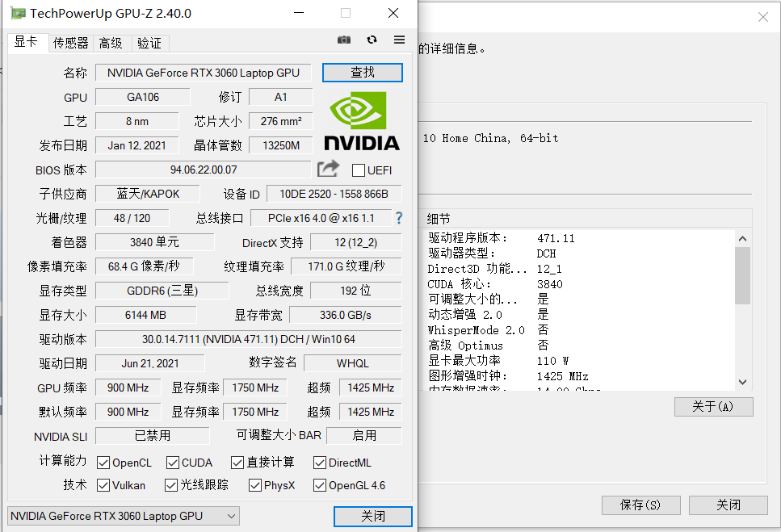This screenshot has width=781, height=532.
Task: Click the GPU field showing GA106
Action: pos(142,97)
